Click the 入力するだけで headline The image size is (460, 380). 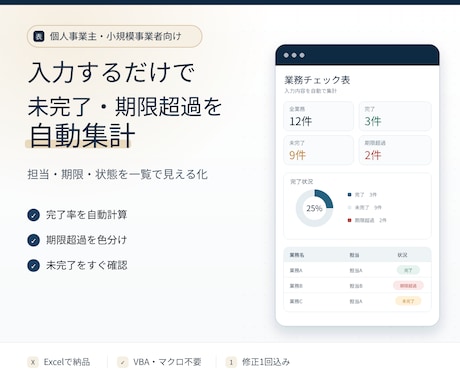pos(111,72)
